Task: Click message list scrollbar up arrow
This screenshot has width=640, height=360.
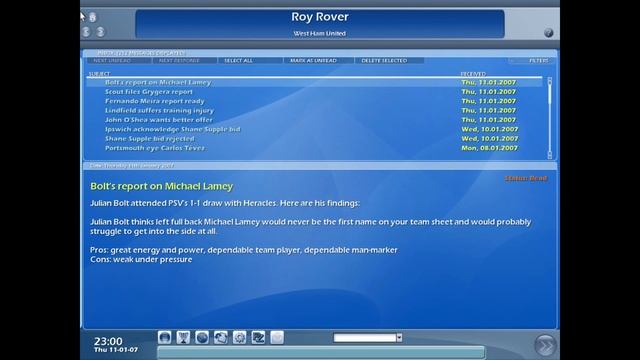Action: (550, 80)
